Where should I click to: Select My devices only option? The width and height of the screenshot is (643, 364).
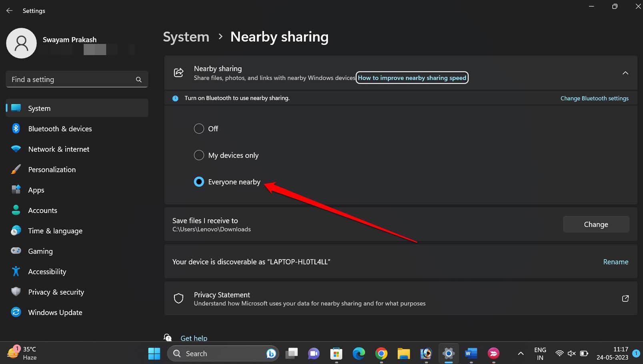pyautogui.click(x=226, y=155)
